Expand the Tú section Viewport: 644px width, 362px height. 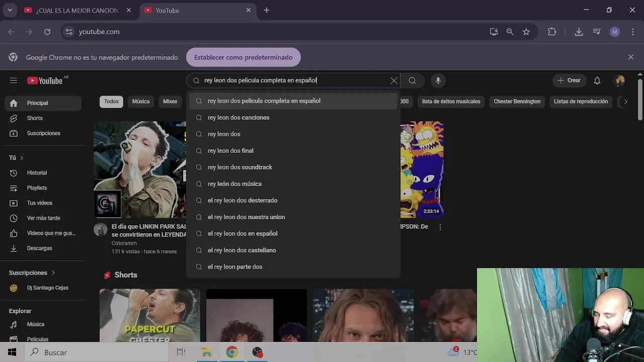pos(16,158)
